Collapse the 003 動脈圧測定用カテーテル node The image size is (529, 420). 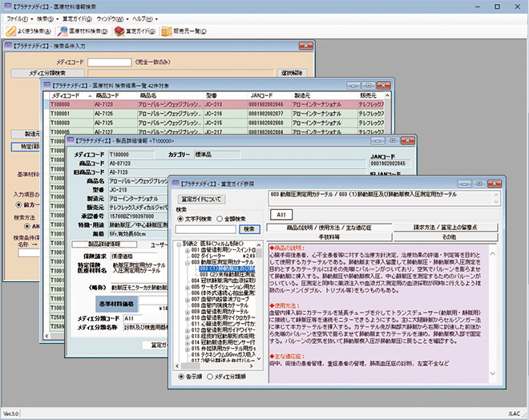point(188,262)
